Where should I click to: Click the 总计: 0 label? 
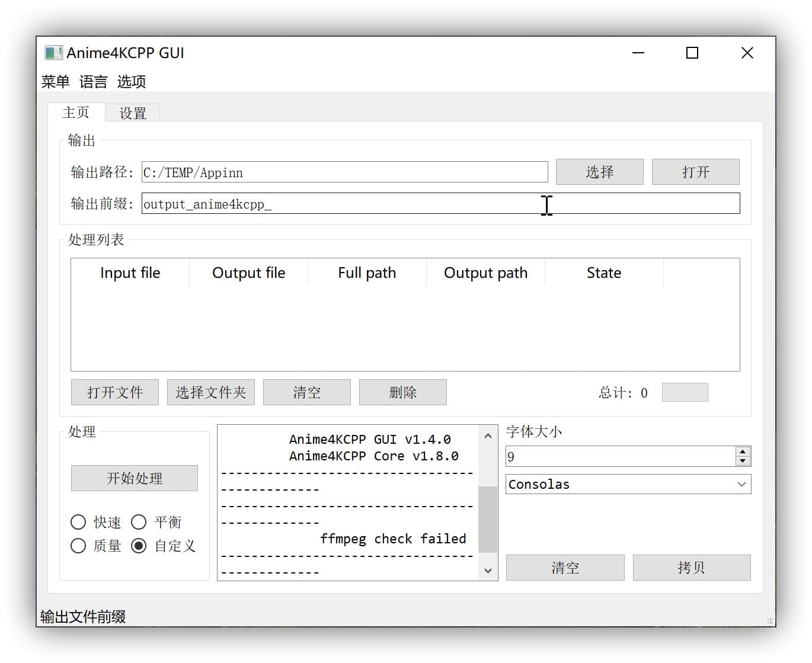623,393
